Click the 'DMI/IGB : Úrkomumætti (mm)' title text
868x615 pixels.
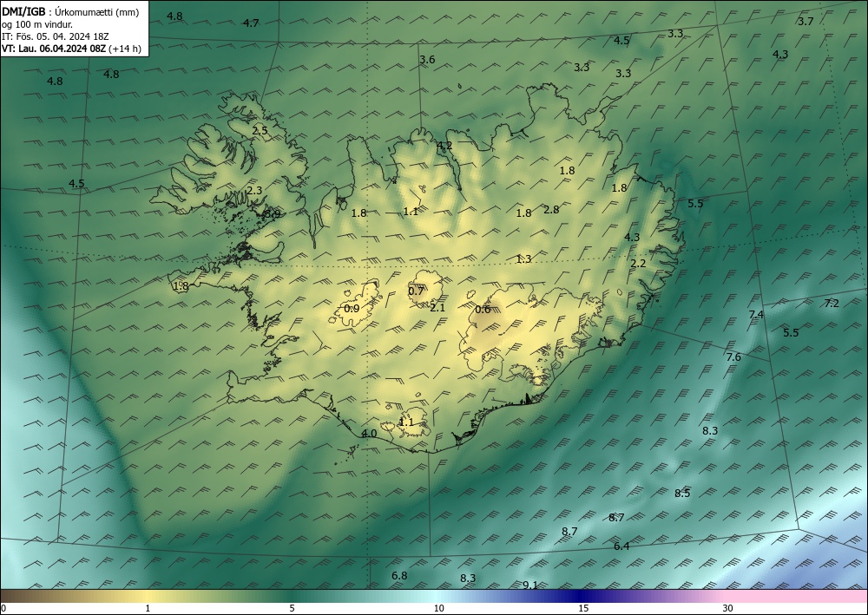pos(69,11)
